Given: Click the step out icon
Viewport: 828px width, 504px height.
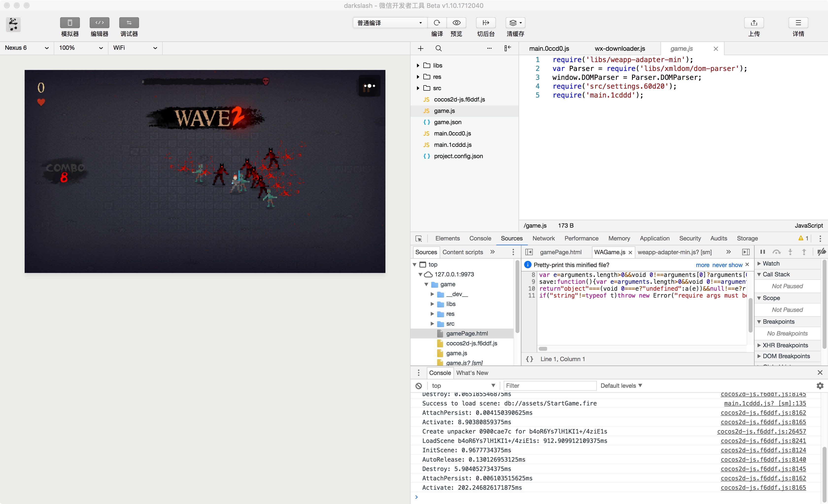Looking at the screenshot, I should click(804, 252).
